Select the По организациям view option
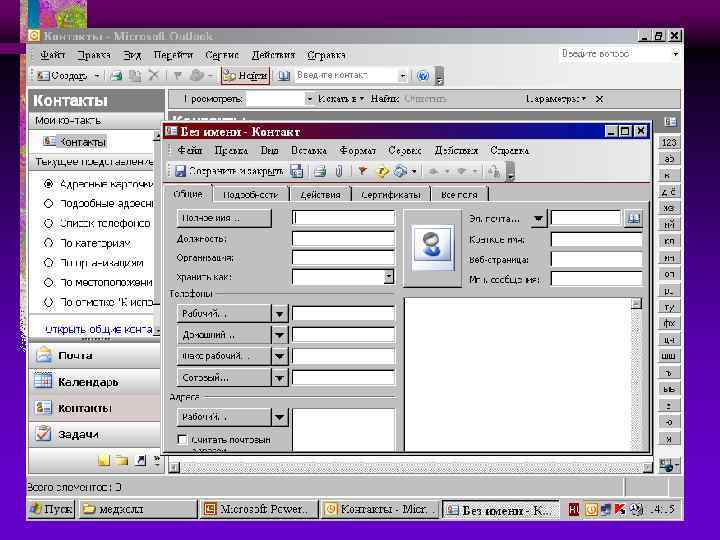Screen dimensions: 720x540 [93, 263]
